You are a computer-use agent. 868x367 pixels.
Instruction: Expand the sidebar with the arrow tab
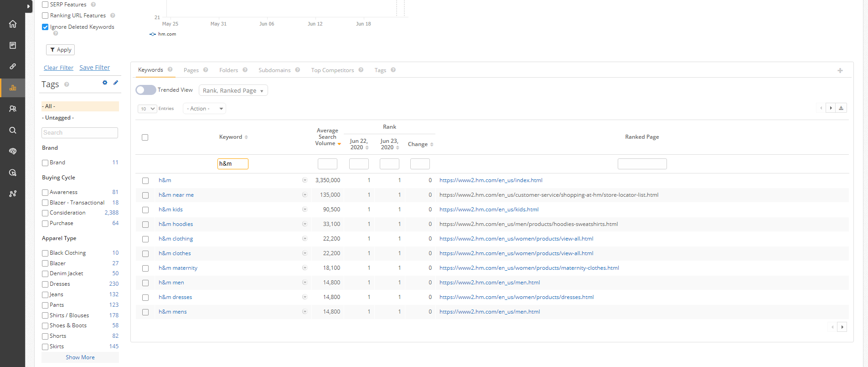(x=29, y=6)
